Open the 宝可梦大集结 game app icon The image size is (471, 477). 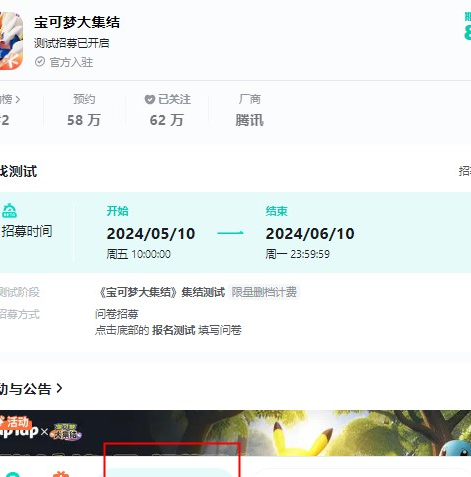point(11,41)
